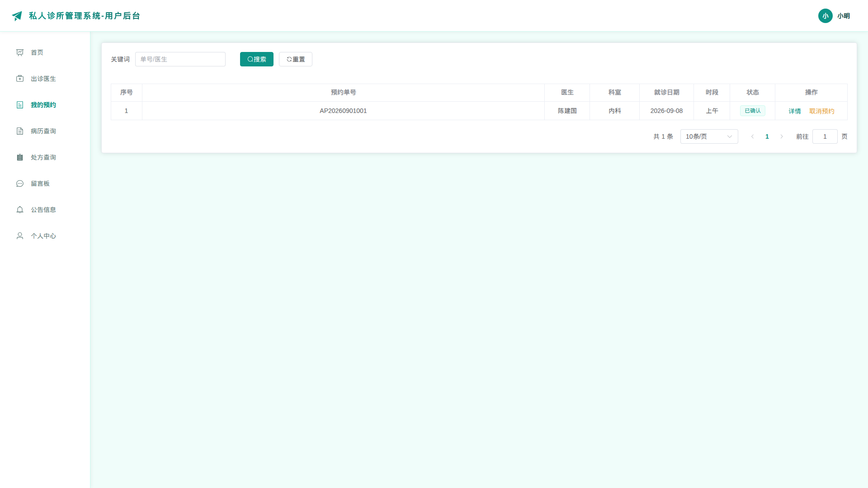The image size is (868, 488).
Task: Click the 医生 column header
Action: click(567, 92)
